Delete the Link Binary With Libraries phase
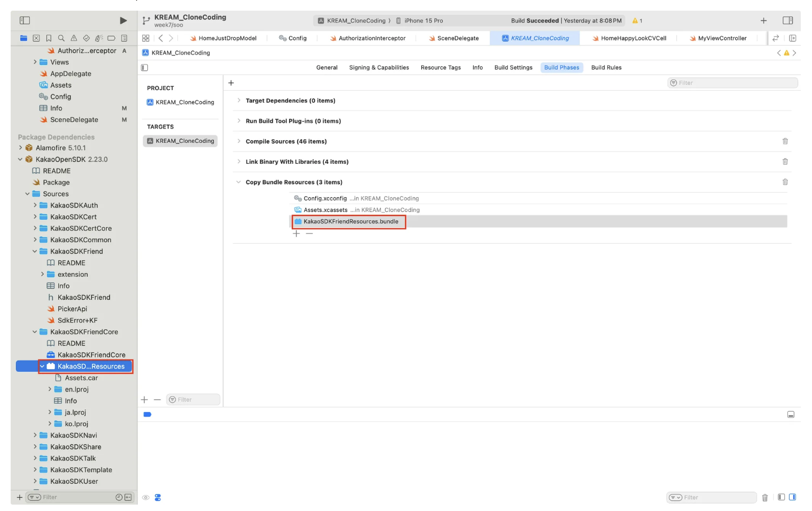812x511 pixels. (x=785, y=162)
